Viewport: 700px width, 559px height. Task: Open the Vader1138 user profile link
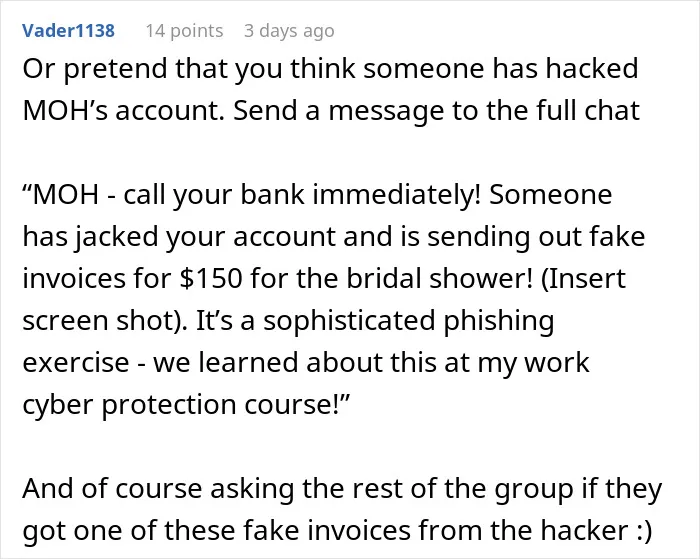(68, 31)
